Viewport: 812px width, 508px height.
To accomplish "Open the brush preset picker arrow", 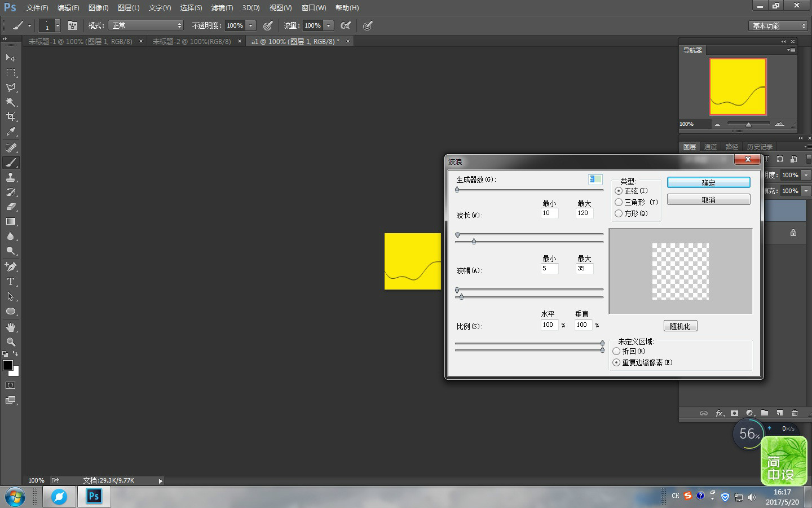I will click(58, 25).
